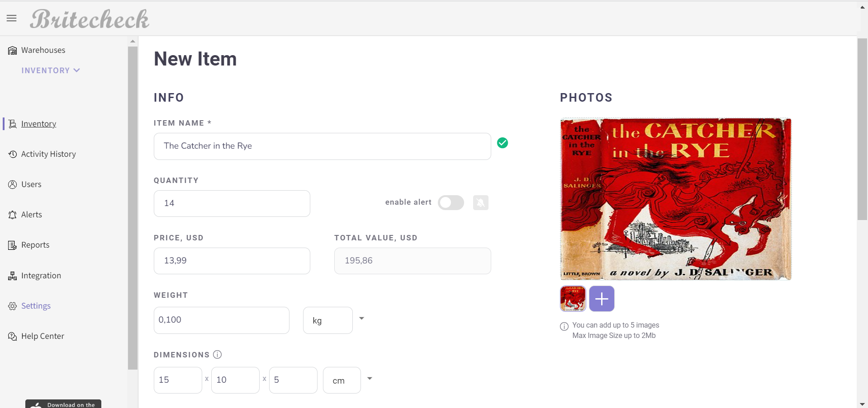Click the dimension field containing 15
The image size is (868, 408).
click(178, 380)
